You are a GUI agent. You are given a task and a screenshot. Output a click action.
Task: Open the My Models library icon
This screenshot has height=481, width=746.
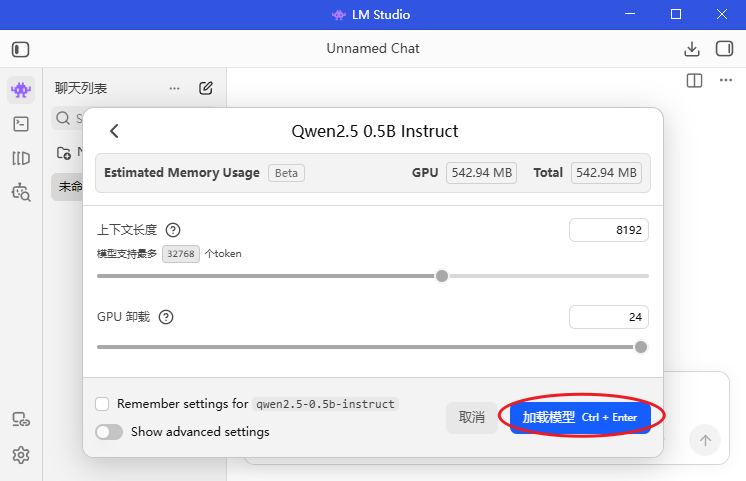pyautogui.click(x=21, y=158)
